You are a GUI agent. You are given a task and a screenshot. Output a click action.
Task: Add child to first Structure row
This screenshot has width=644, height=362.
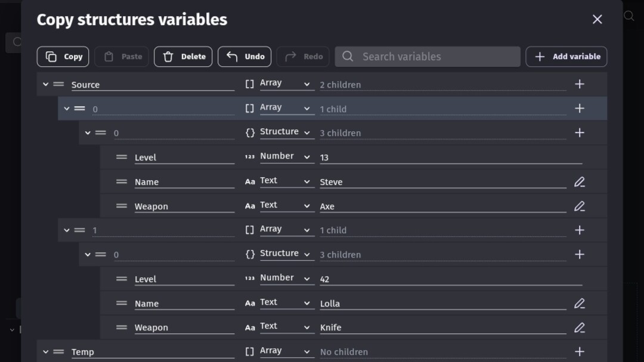pos(579,133)
